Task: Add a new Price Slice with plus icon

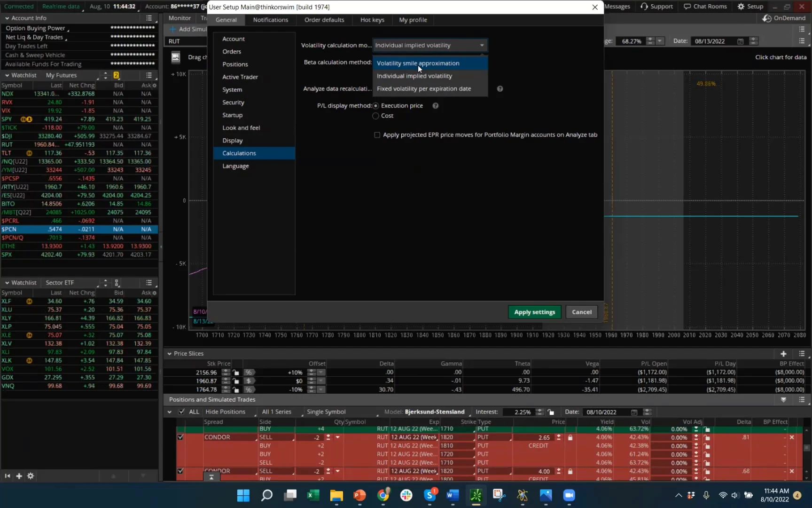Action: pyautogui.click(x=783, y=354)
